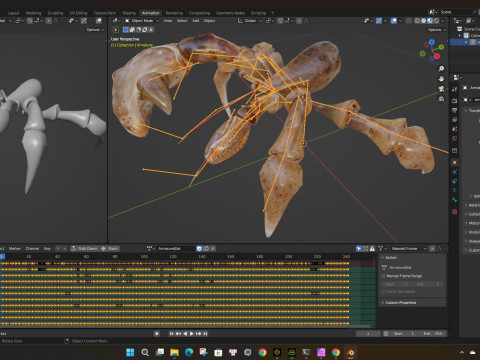Open the Physics properties tab icon
The image size is (480, 360).
(x=455, y=172)
